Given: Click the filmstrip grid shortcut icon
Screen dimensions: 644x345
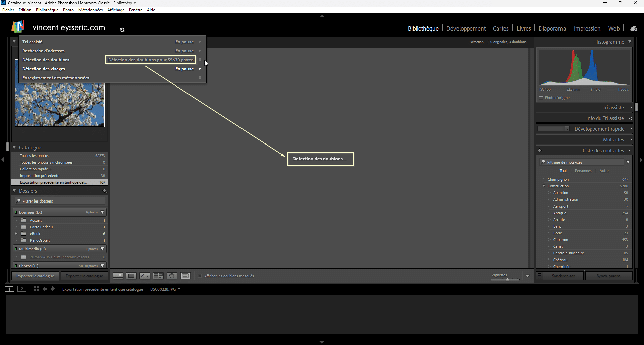Looking at the screenshot, I should (x=36, y=289).
